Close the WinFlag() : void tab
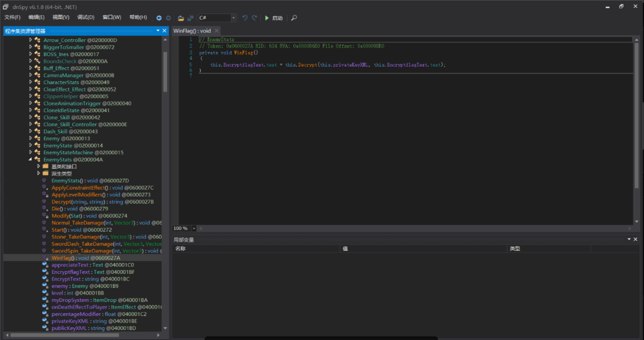Image resolution: width=644 pixels, height=340 pixels. click(x=217, y=31)
